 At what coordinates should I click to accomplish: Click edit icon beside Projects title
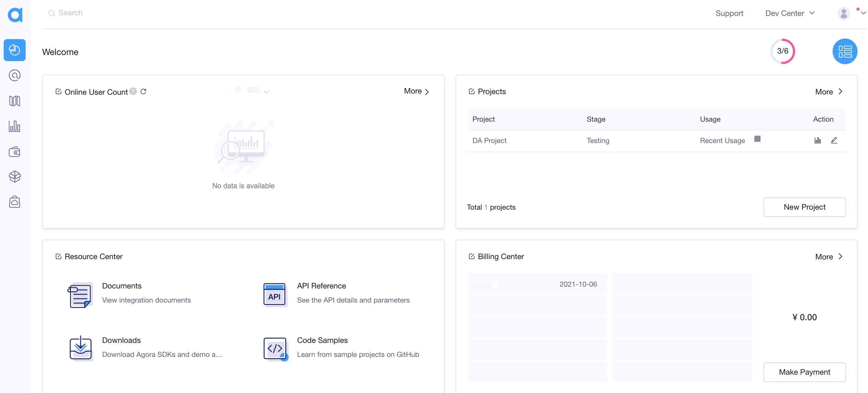(472, 91)
